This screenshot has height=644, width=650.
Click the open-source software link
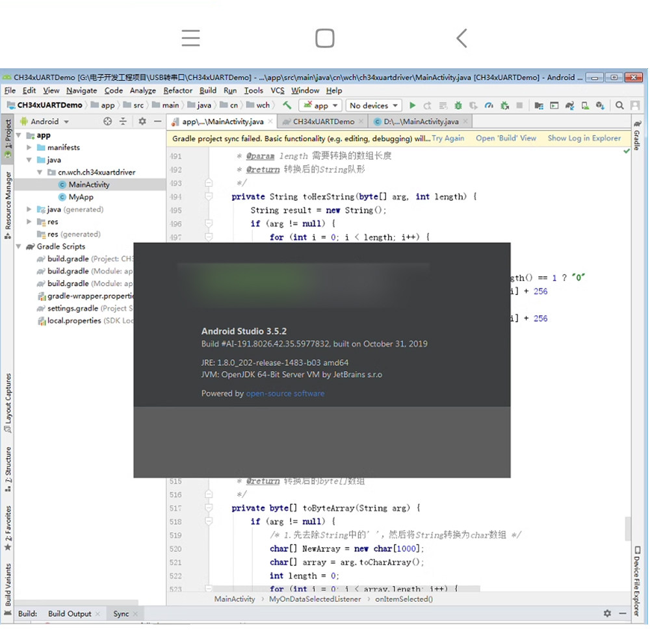click(x=285, y=393)
